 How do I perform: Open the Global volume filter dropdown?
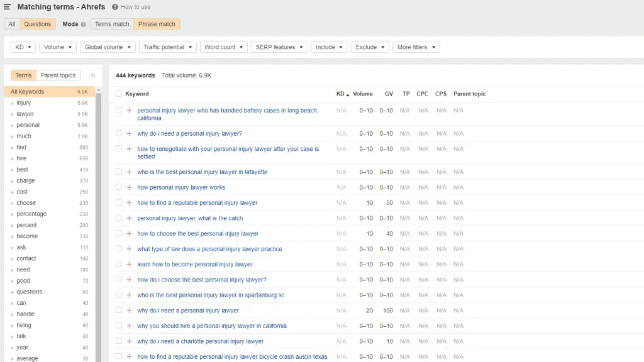108,47
